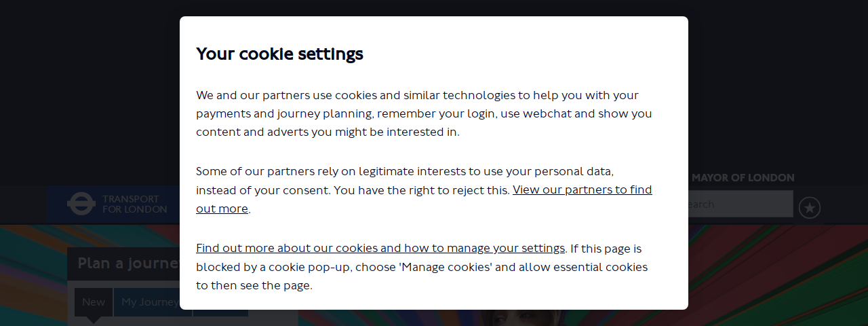Click the 'Plan a journey' panel heading

pyautogui.click(x=123, y=264)
